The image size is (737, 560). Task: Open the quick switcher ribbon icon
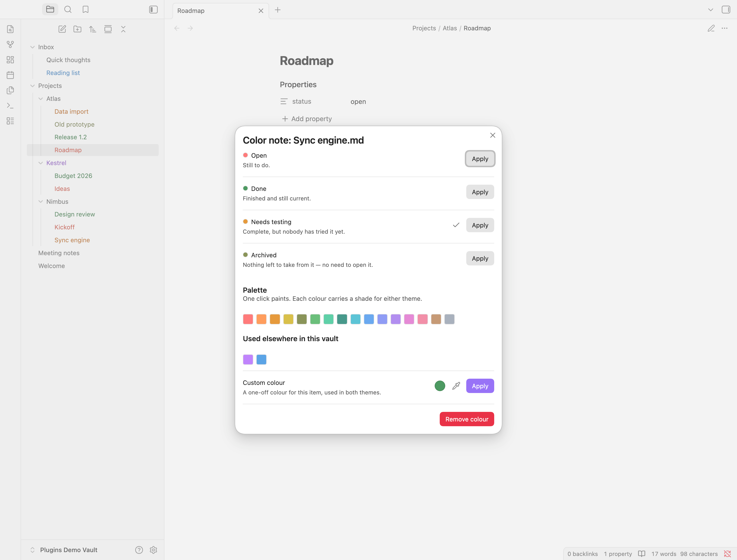click(10, 29)
